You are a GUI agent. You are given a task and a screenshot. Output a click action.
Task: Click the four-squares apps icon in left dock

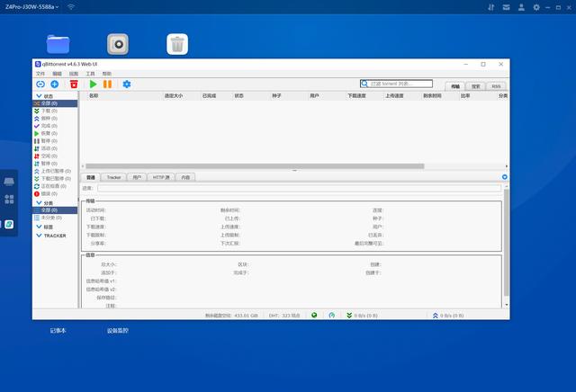coord(9,200)
